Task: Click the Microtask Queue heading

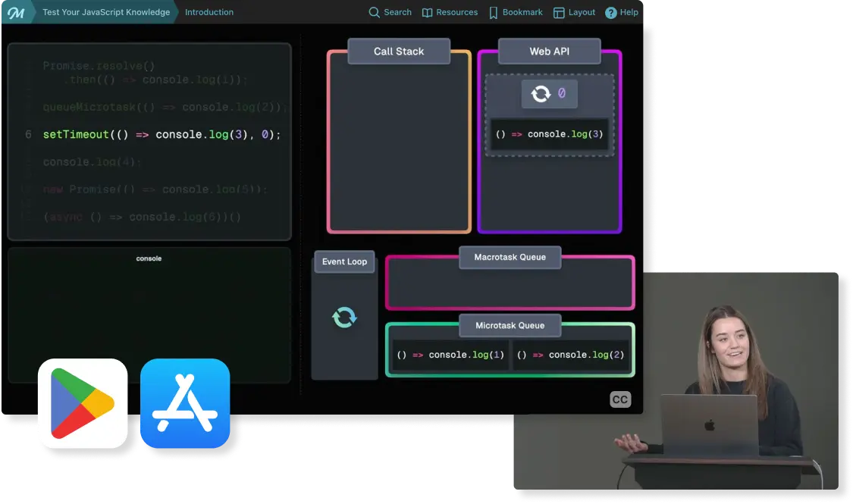Action: pos(510,325)
